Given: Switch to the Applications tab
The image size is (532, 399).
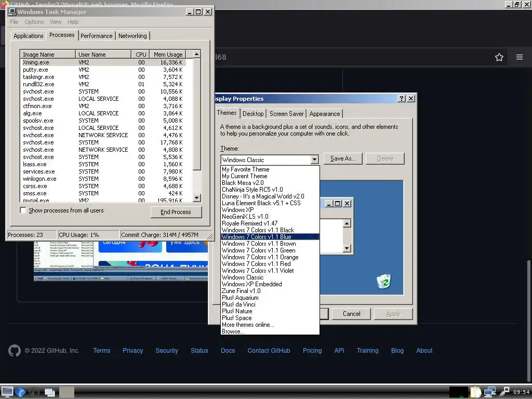Looking at the screenshot, I should coord(29,36).
